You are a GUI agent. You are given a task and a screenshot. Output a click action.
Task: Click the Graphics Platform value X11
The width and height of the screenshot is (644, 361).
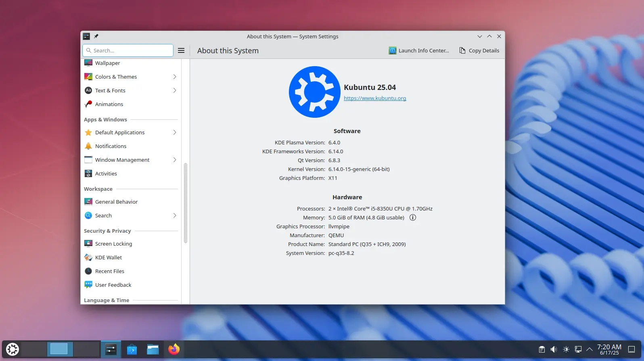point(332,178)
